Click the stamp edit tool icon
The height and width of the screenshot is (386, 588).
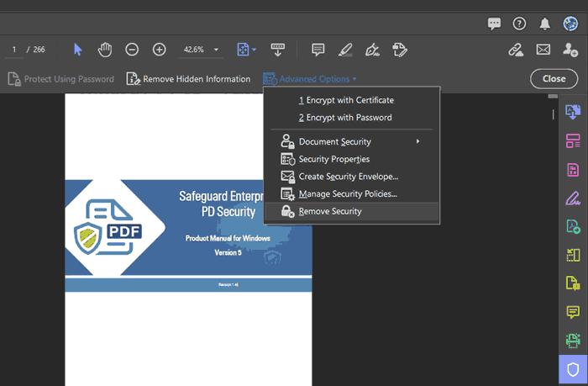coord(399,50)
